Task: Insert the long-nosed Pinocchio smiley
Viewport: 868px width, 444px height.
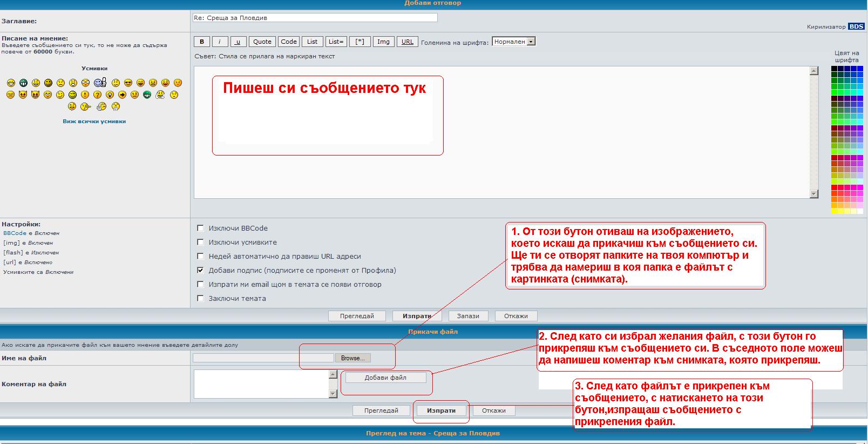Action: point(86,106)
